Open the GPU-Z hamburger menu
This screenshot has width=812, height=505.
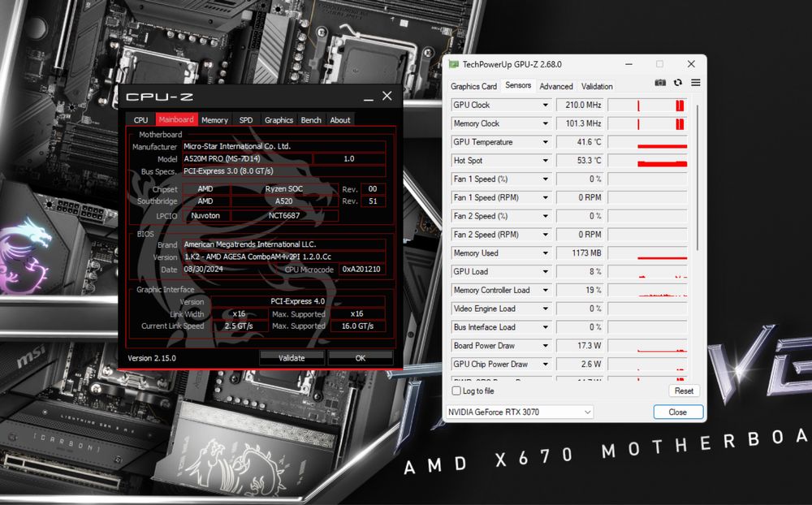pos(696,83)
